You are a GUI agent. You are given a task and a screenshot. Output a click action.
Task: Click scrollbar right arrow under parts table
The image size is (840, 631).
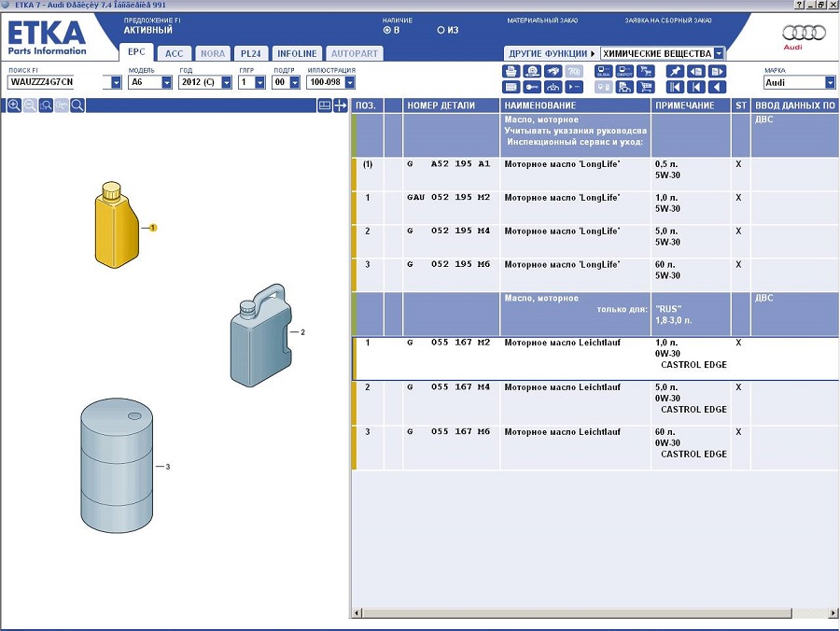[833, 612]
